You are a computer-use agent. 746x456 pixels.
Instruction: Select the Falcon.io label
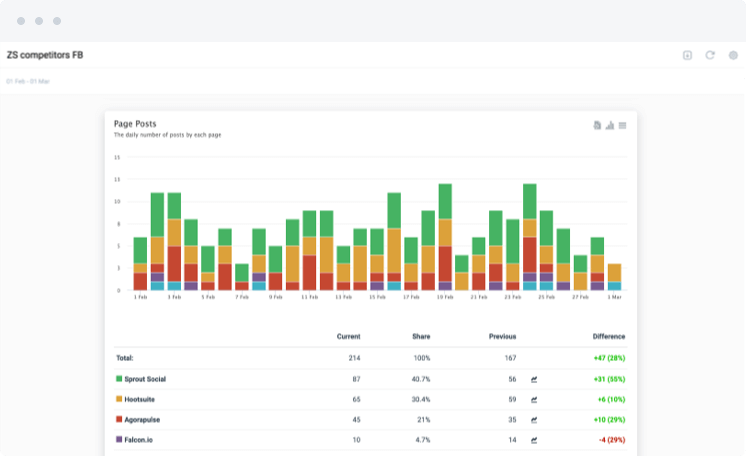pyautogui.click(x=138, y=440)
